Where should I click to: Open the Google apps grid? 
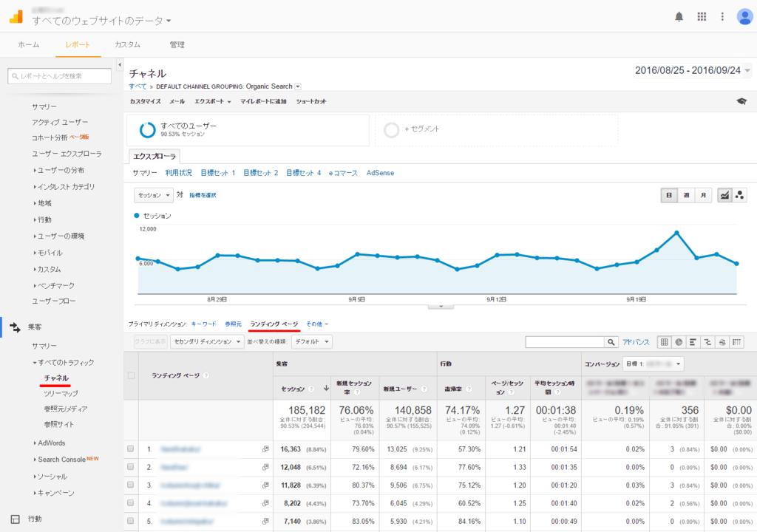[x=702, y=17]
